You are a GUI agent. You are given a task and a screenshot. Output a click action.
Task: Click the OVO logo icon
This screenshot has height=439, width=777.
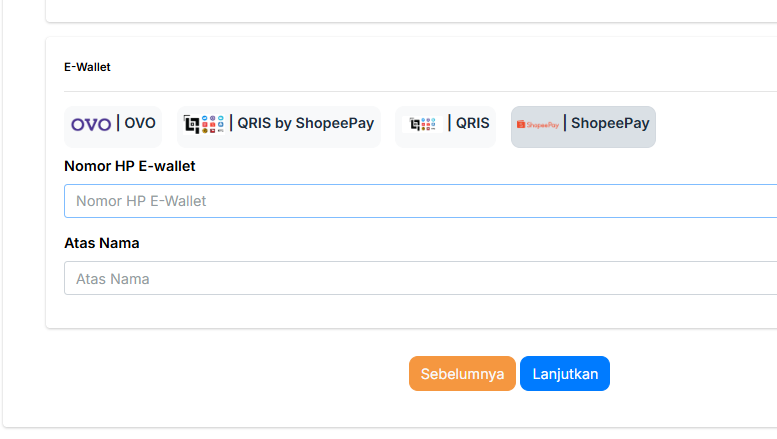click(x=91, y=124)
